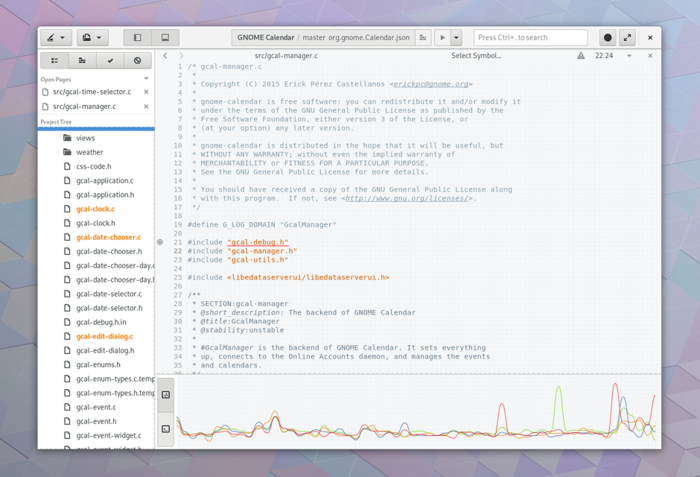700x477 pixels.
Task: Open run options dropdown arrow
Action: 456,38
